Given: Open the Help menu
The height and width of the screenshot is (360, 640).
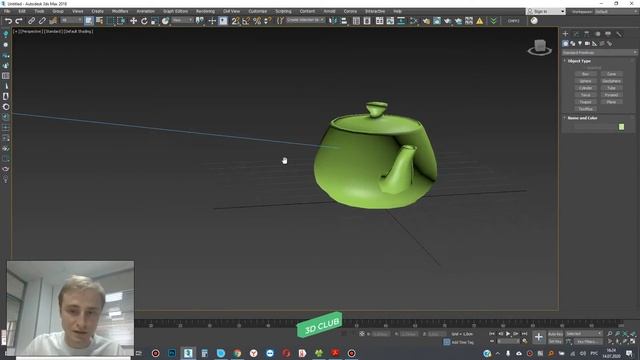Looking at the screenshot, I should click(397, 11).
